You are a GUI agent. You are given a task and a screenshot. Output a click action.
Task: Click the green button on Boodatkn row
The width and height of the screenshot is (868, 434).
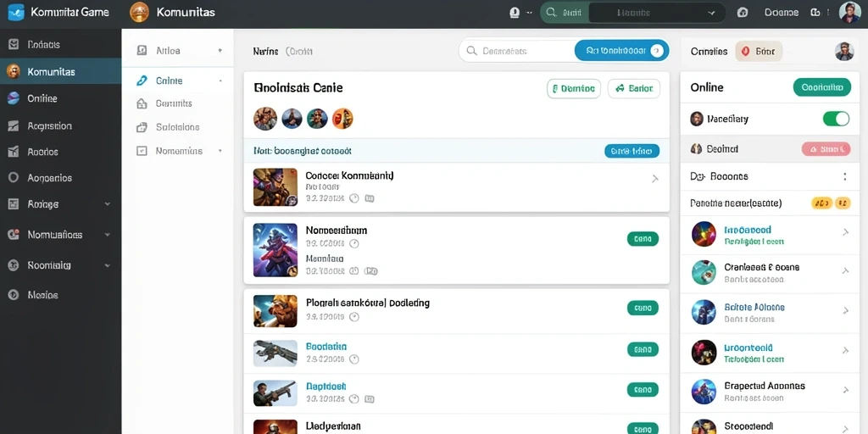[643, 349]
